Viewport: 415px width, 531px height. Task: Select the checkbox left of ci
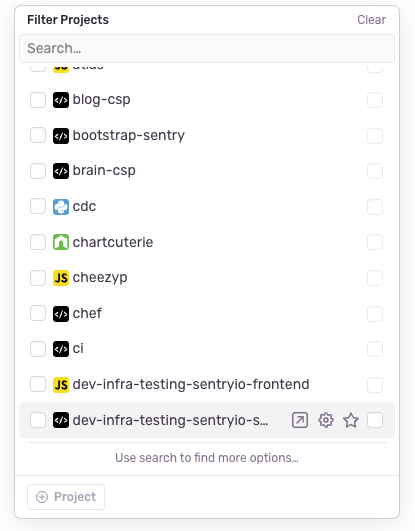click(38, 349)
